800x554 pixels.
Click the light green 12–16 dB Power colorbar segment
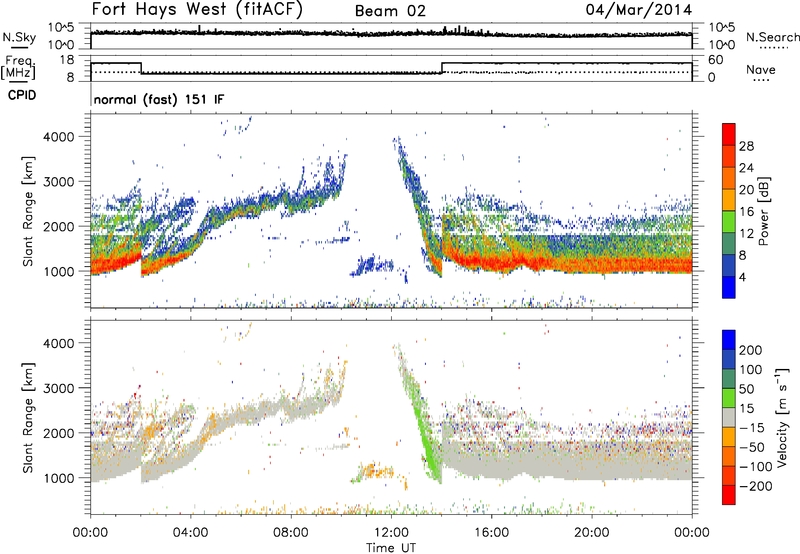729,221
